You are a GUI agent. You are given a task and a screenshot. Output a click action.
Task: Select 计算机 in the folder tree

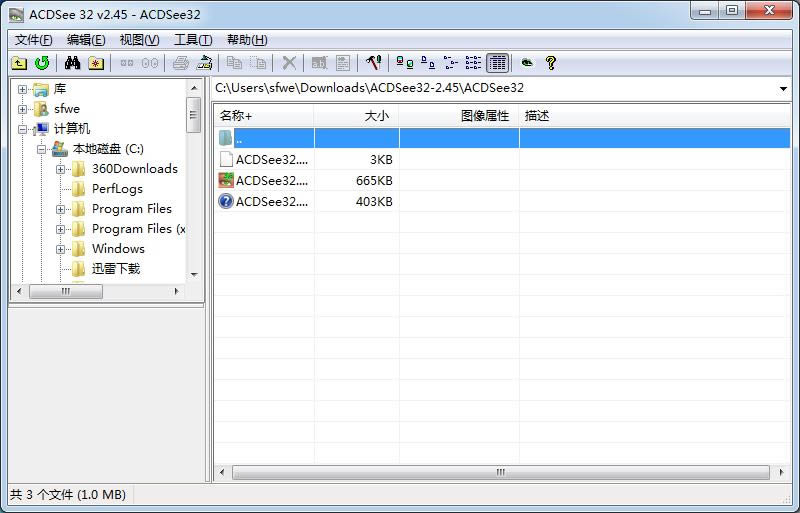[x=72, y=129]
